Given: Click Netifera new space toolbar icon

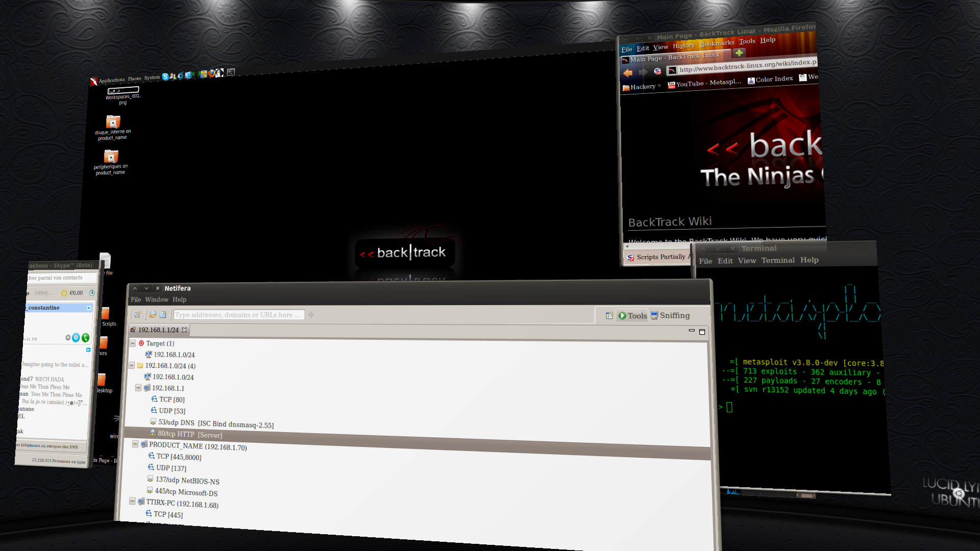Looking at the screenshot, I should 138,315.
